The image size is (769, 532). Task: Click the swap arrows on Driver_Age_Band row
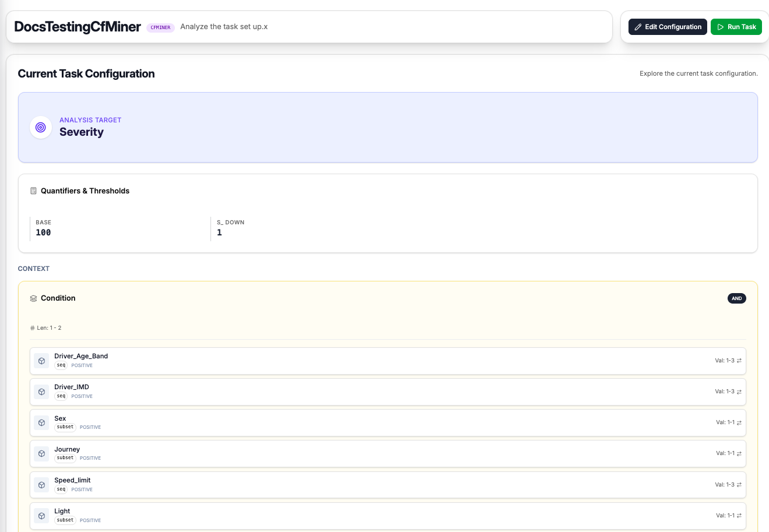pos(739,361)
